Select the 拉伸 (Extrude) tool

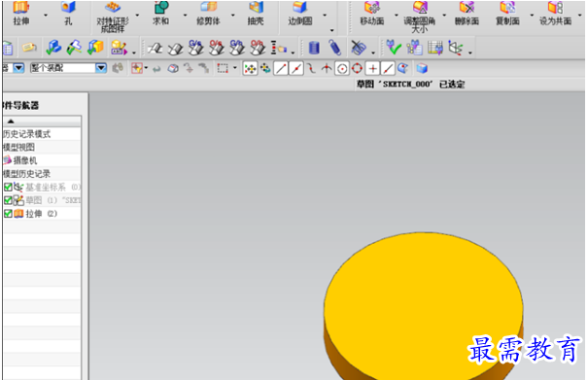pyautogui.click(x=21, y=14)
